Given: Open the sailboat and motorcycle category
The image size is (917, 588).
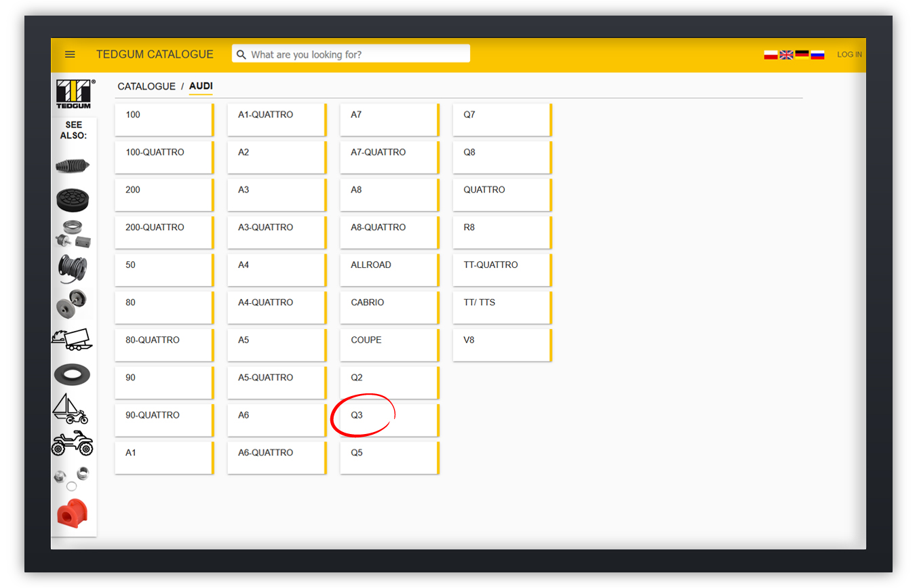Looking at the screenshot, I should coord(71,409).
